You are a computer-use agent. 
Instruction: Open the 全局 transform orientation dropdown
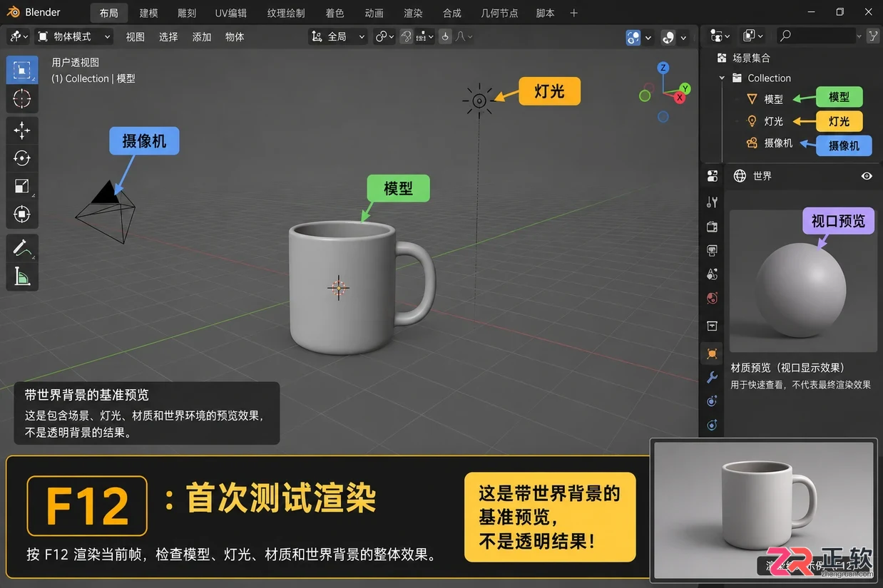[338, 36]
